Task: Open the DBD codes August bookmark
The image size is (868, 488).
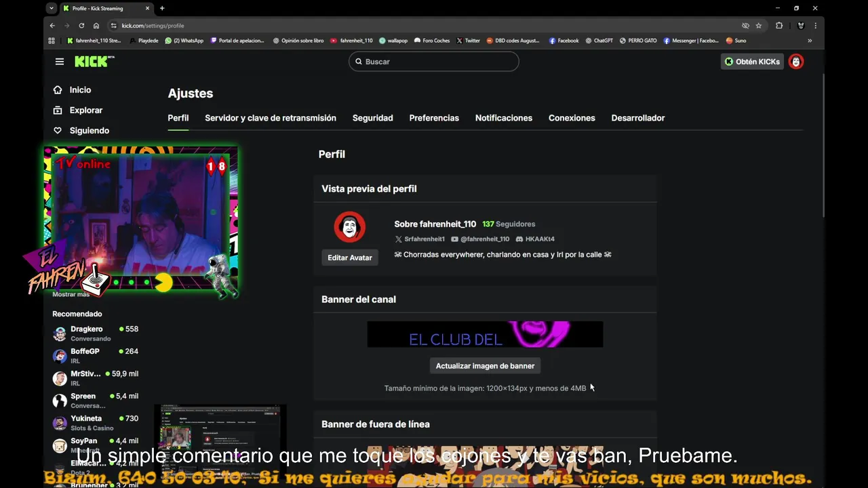Action: click(513, 41)
